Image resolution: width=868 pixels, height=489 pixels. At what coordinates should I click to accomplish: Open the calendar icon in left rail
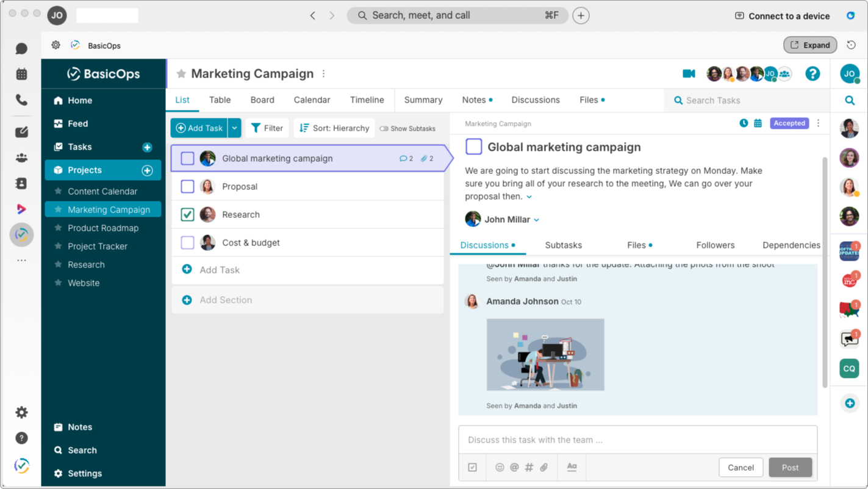pos(21,74)
